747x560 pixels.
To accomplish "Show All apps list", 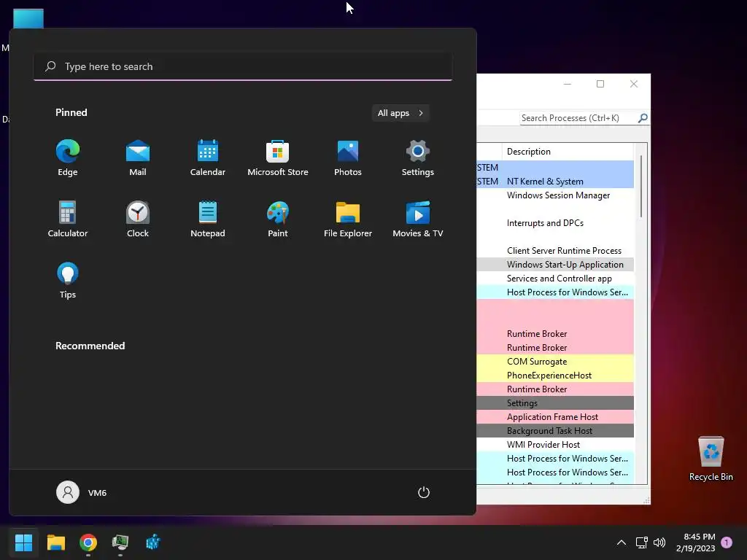I will pyautogui.click(x=400, y=113).
